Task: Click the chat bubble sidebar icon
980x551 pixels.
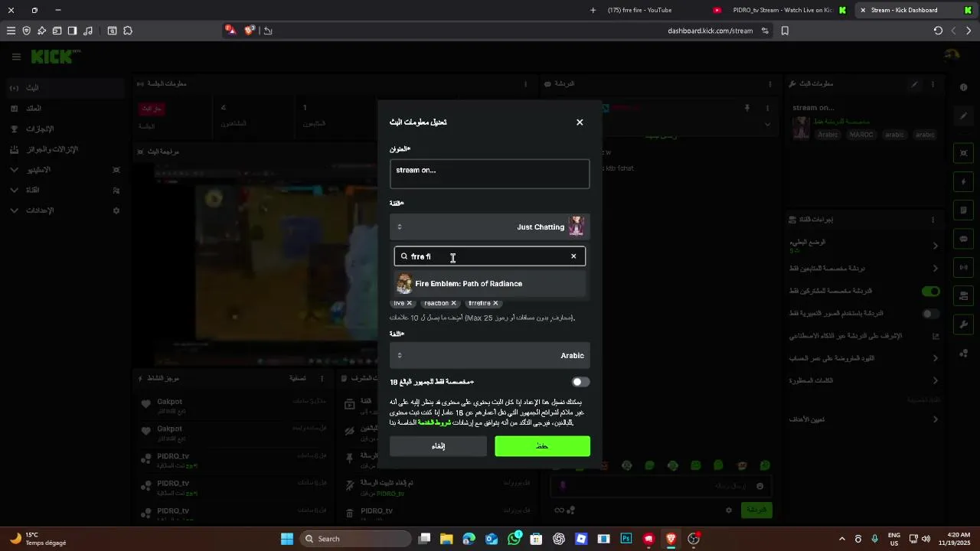Action: pyautogui.click(x=964, y=239)
